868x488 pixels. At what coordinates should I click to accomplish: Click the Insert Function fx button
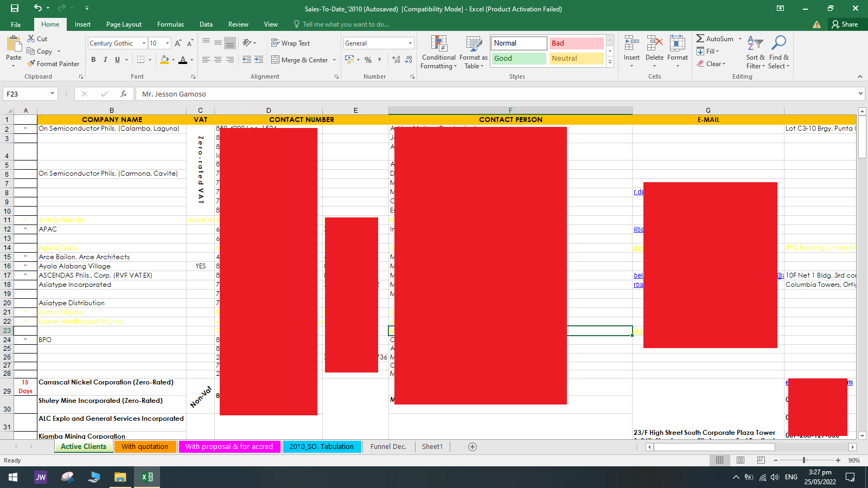[124, 94]
